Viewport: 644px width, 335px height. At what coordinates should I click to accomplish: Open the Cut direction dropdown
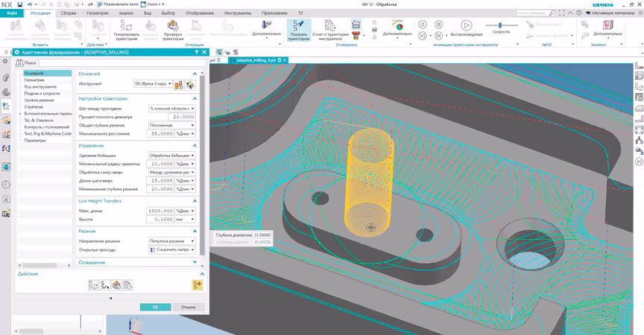(x=171, y=241)
